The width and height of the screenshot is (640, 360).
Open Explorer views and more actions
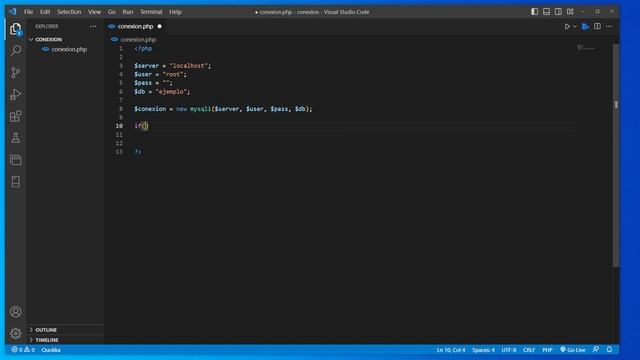(93, 26)
